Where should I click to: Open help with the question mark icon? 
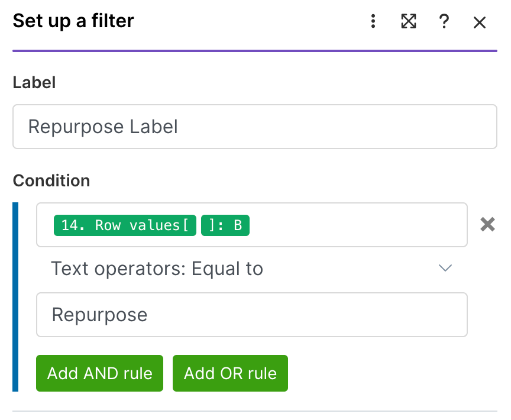[x=444, y=22]
